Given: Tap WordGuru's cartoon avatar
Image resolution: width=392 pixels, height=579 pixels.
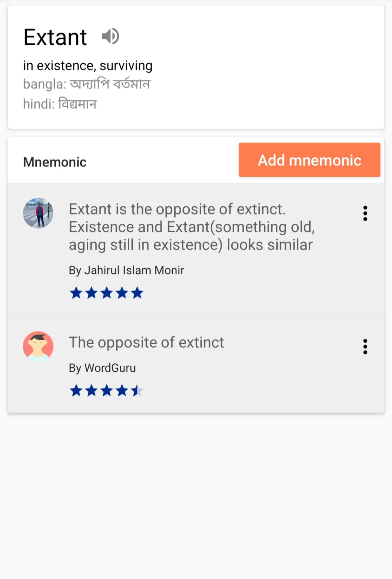Looking at the screenshot, I should [38, 346].
